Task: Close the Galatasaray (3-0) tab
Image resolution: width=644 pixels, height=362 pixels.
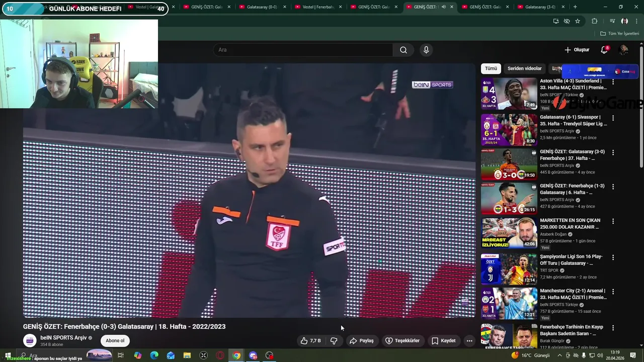Action: 563,7
